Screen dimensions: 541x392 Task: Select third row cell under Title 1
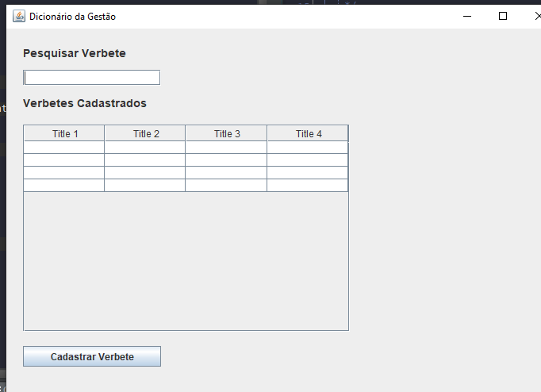64,172
